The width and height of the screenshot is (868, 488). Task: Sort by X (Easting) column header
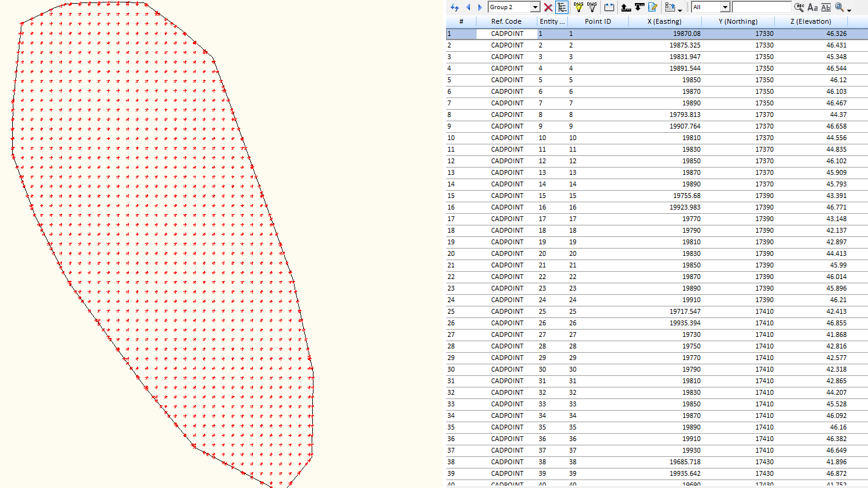(x=663, y=21)
